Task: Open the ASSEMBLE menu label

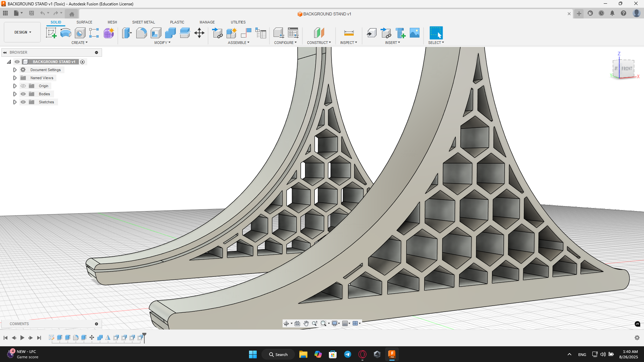Action: coord(239,43)
